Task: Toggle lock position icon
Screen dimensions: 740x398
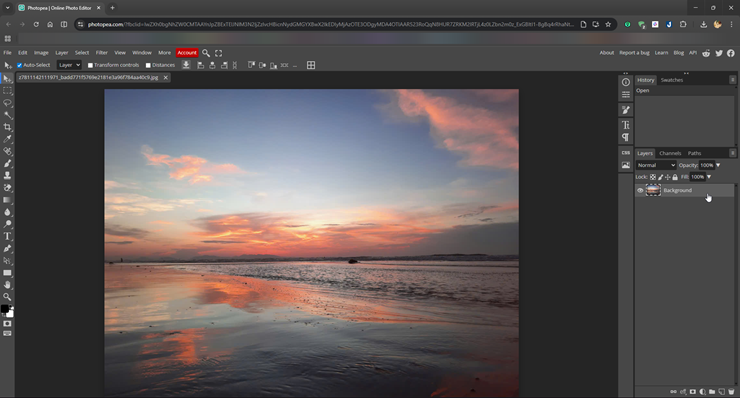Action: click(668, 177)
